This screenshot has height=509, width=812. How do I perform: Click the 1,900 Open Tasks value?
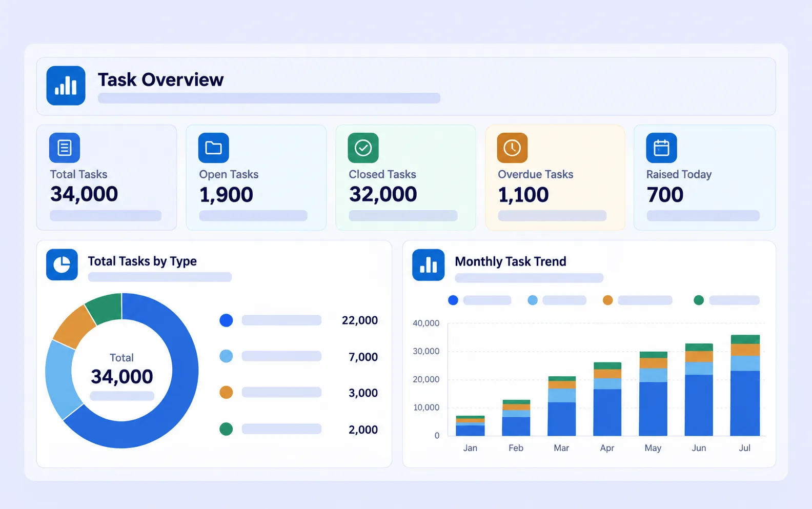coord(226,195)
